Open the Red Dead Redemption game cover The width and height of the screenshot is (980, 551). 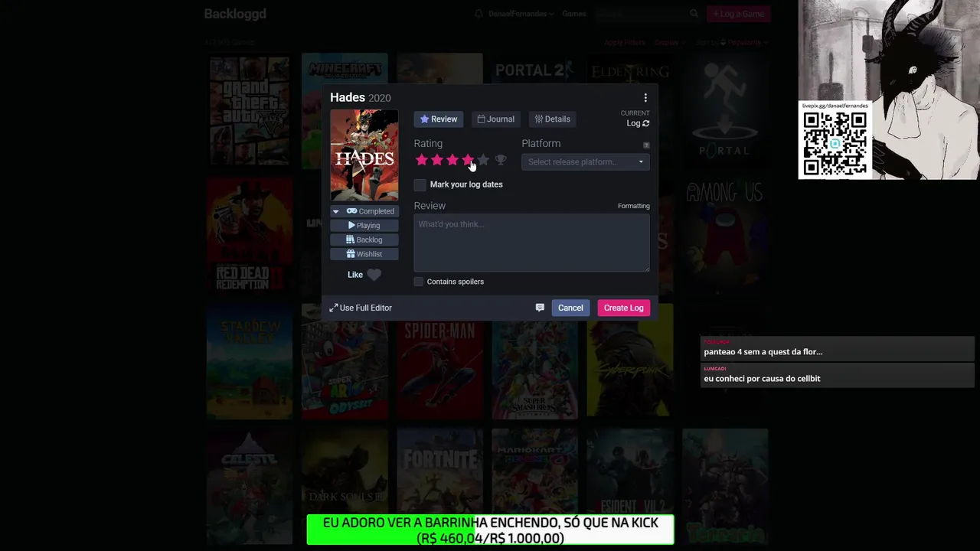click(x=250, y=235)
